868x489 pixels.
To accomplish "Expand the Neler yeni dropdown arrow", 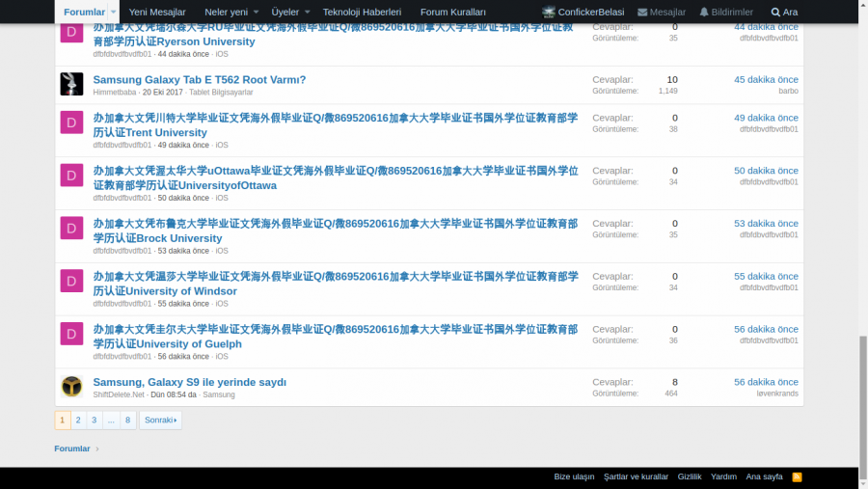I will tap(256, 12).
